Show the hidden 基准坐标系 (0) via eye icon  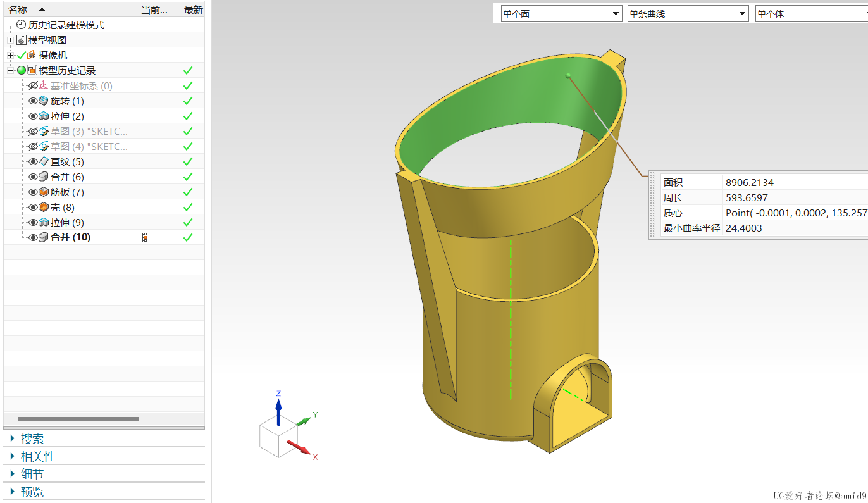33,85
